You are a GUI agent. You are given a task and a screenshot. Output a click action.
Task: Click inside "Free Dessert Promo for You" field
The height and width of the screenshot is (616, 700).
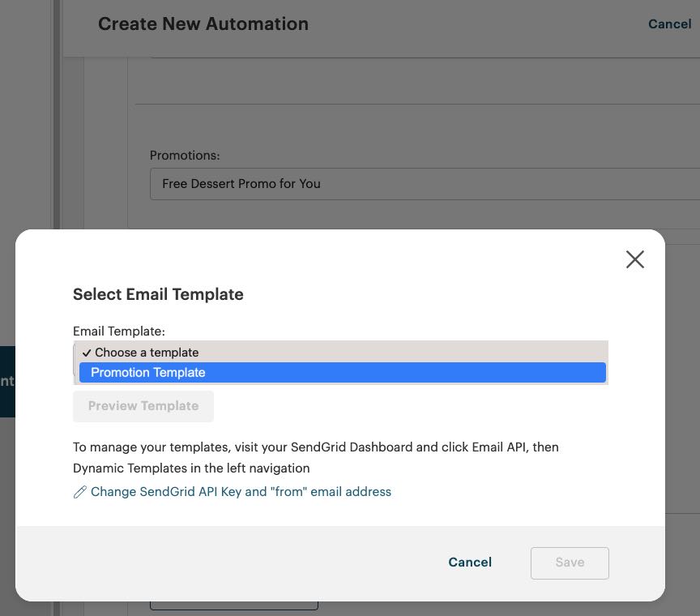(x=365, y=184)
